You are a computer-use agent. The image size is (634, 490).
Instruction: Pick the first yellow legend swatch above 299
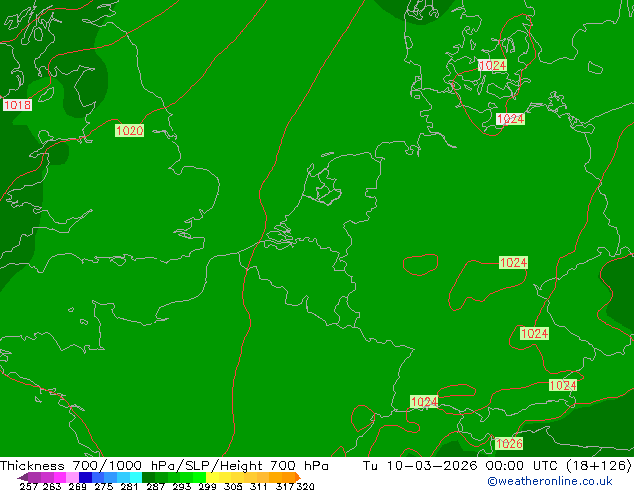212,477
